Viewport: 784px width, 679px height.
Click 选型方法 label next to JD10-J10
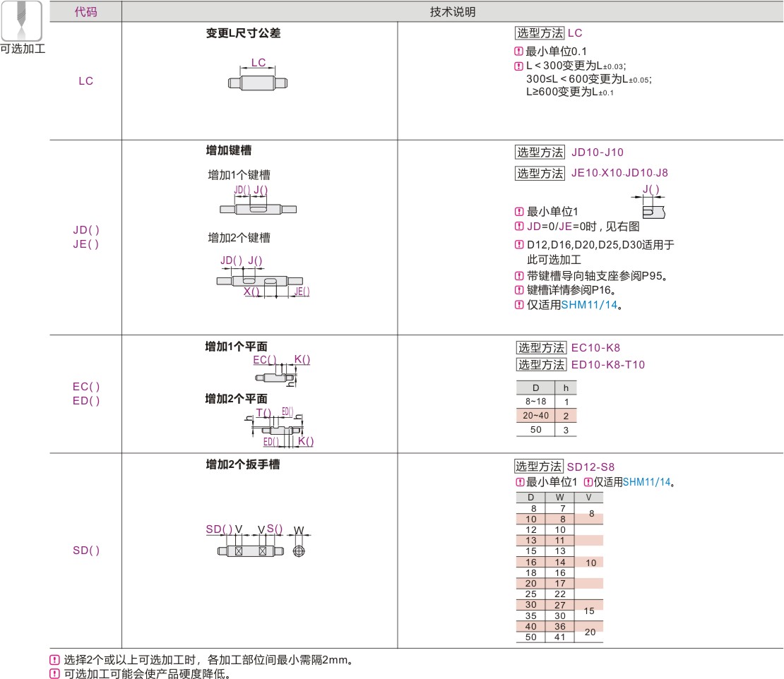[540, 152]
